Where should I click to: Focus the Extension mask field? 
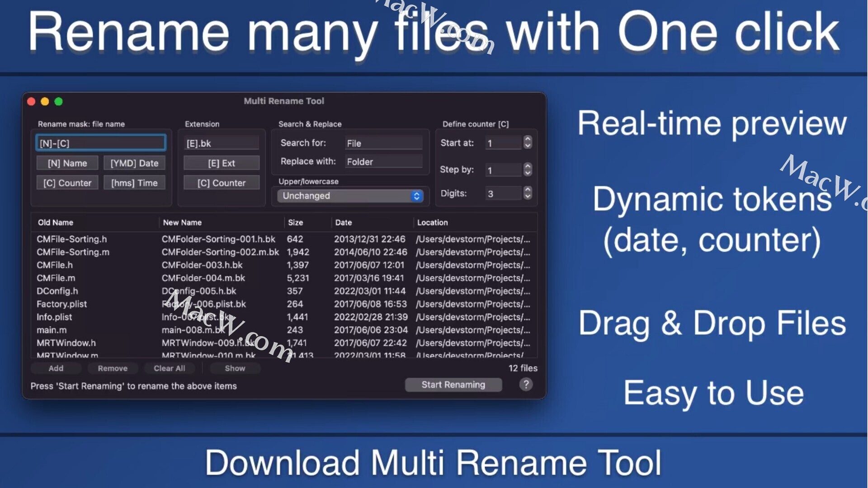pyautogui.click(x=222, y=143)
